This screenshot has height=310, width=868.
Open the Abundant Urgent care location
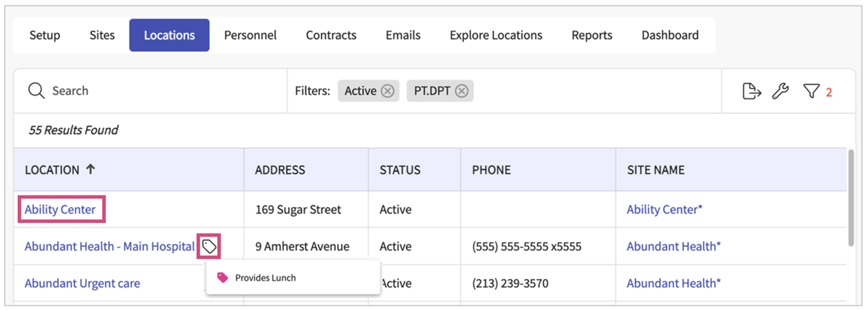pos(82,283)
